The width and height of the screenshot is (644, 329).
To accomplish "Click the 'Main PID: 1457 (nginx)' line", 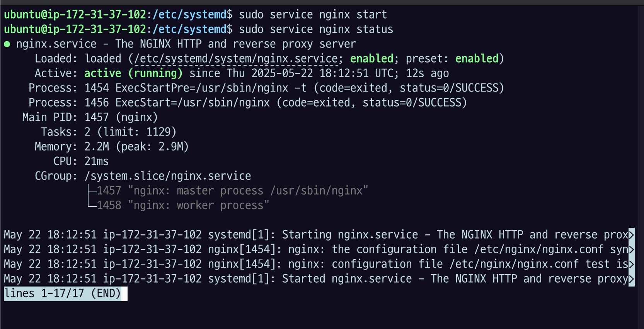I will [90, 117].
